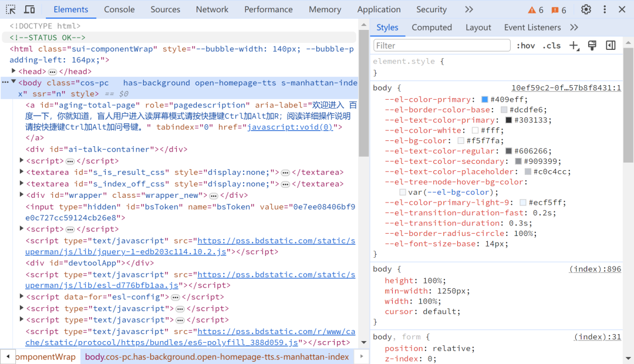This screenshot has width=634, height=364.
Task: Expand the s_index_off_css textarea node
Action: tap(22, 183)
